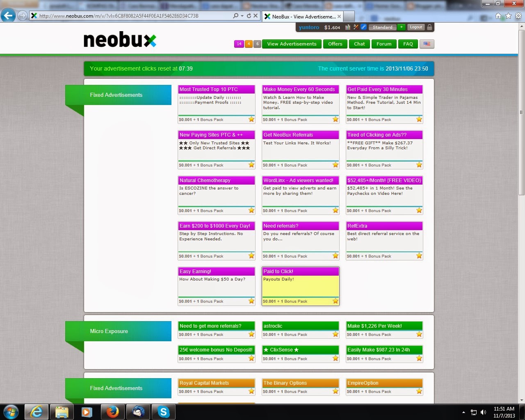525x420 pixels.
Task: Click the pink 14 advertisement counter badge
Action: coord(240,43)
